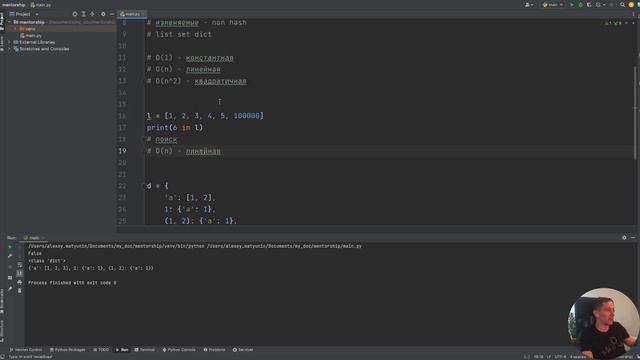Click mentorship in the navigation breadcrumb

click(x=13, y=5)
